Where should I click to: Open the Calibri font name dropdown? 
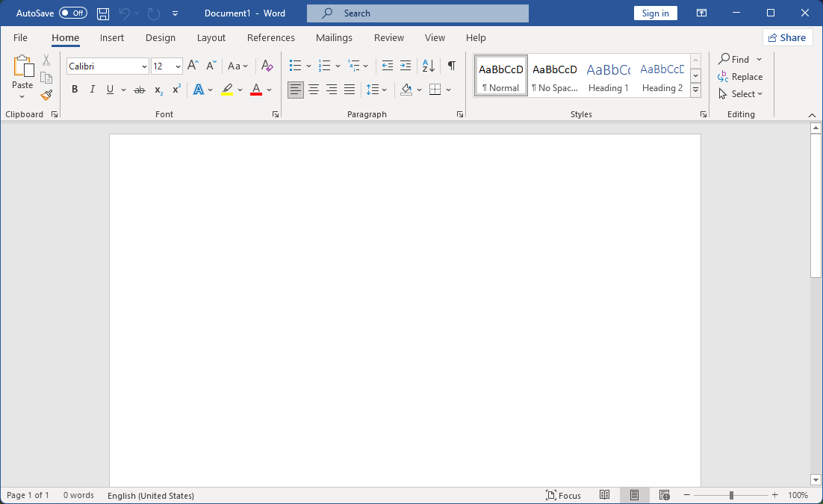[x=144, y=66]
